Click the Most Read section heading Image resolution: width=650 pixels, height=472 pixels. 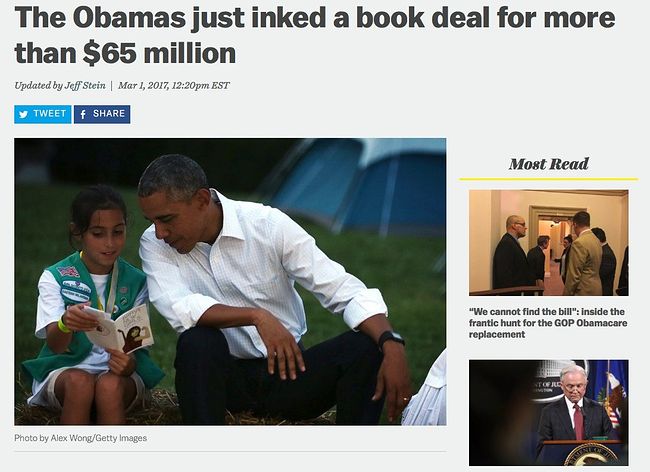click(548, 164)
